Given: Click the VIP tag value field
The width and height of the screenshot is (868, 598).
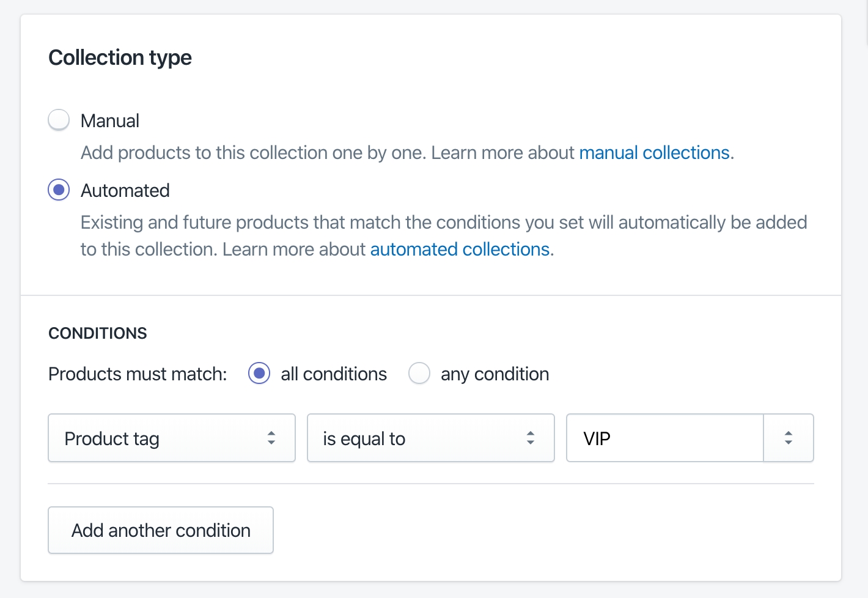Looking at the screenshot, I should [665, 438].
